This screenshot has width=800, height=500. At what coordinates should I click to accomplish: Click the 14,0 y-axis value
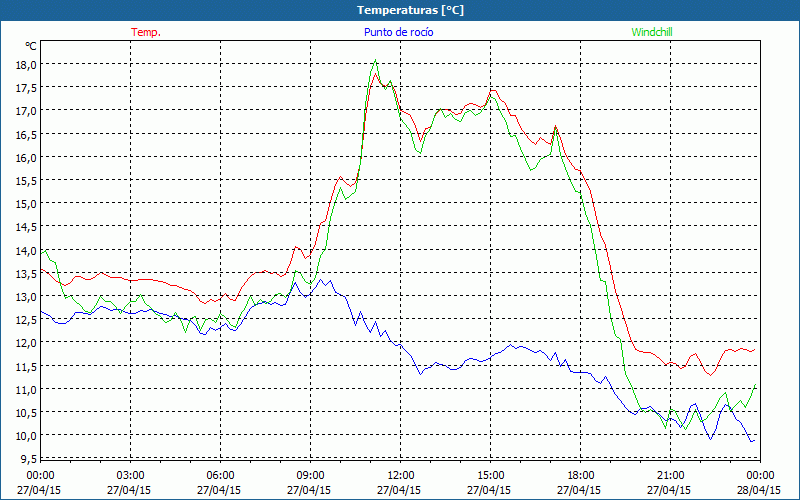pyautogui.click(x=27, y=250)
